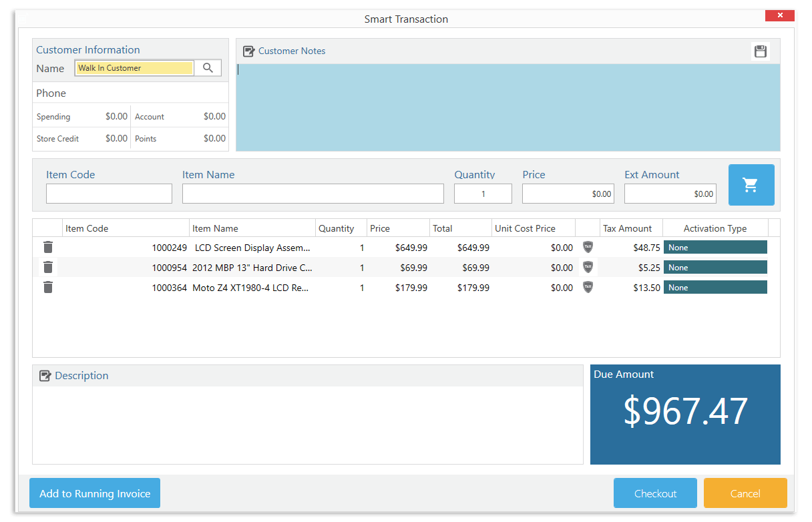
Task: Click the Add to Running Invoice button
Action: click(x=94, y=493)
